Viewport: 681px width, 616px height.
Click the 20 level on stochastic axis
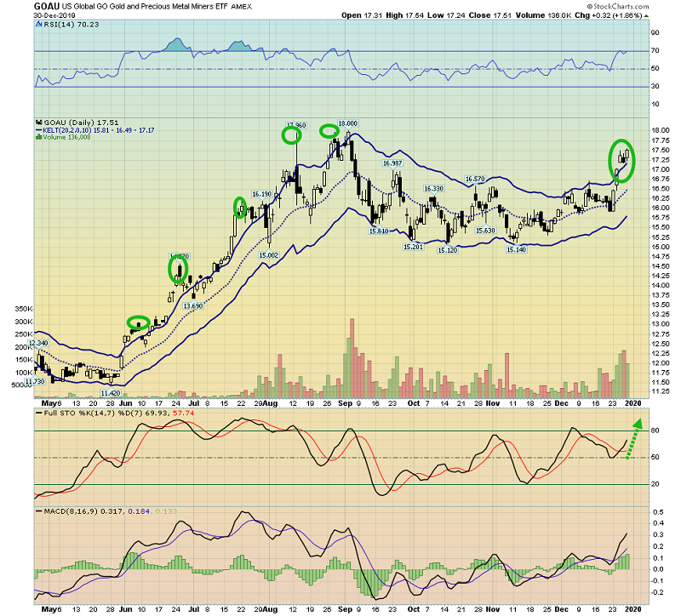(655, 484)
